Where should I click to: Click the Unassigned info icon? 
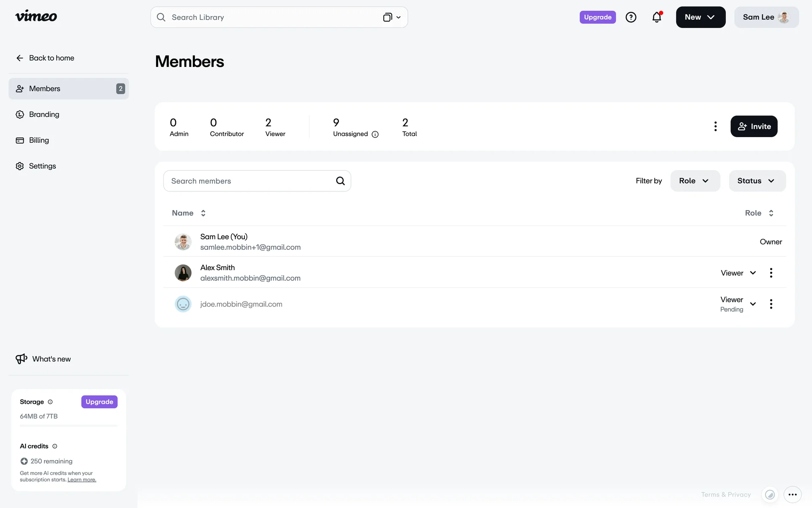pyautogui.click(x=375, y=134)
